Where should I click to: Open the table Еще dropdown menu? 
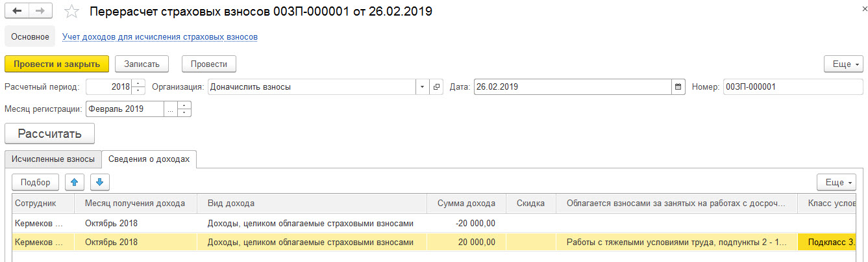coord(837,182)
